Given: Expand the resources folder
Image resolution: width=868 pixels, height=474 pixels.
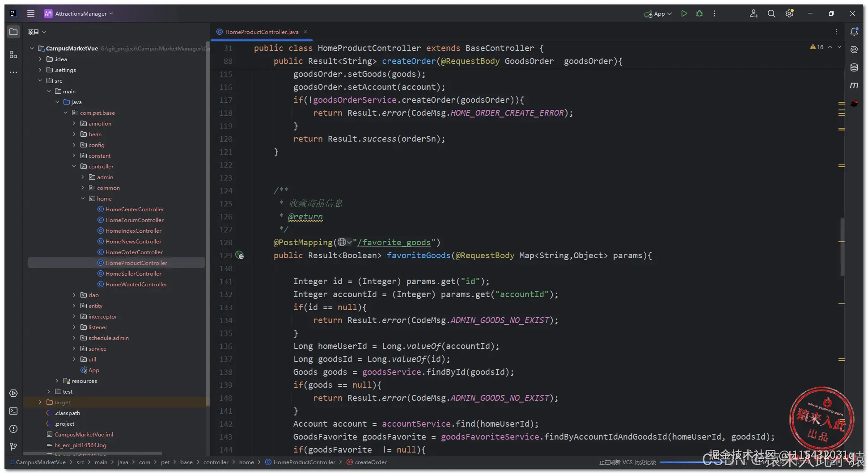Looking at the screenshot, I should point(57,381).
